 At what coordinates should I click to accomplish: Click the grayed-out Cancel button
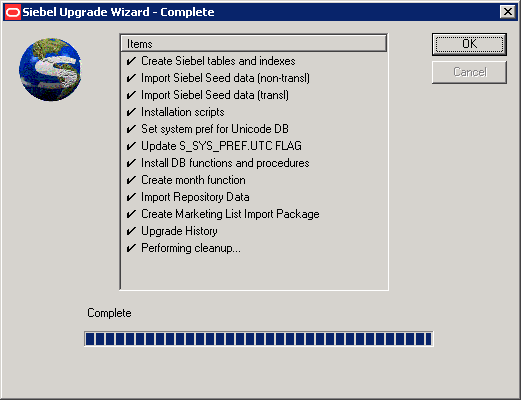469,72
